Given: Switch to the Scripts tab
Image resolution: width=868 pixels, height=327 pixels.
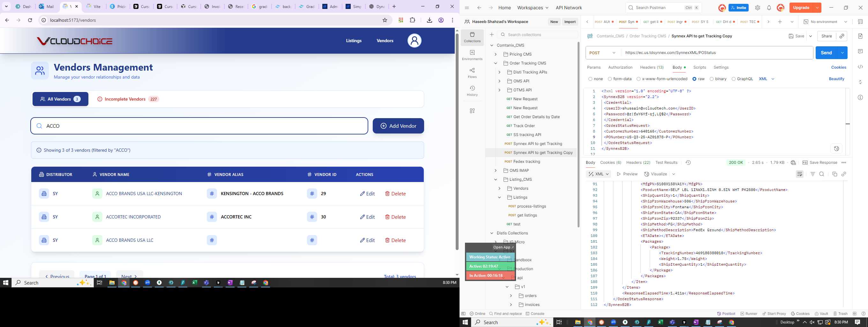Looking at the screenshot, I should (700, 67).
